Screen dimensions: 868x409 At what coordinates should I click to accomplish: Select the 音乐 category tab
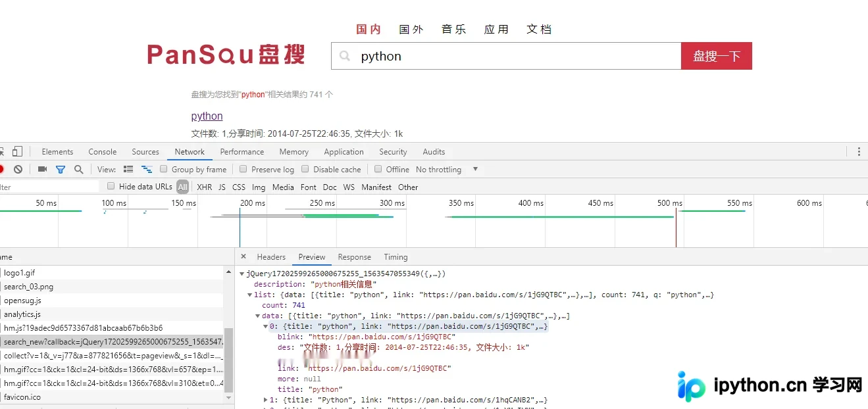[454, 29]
